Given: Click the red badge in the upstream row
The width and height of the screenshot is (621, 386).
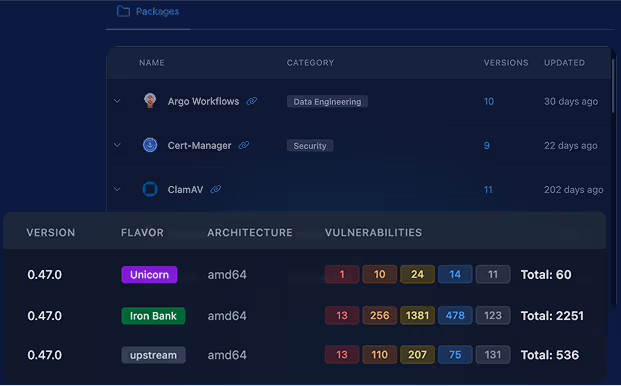Looking at the screenshot, I should point(342,355).
